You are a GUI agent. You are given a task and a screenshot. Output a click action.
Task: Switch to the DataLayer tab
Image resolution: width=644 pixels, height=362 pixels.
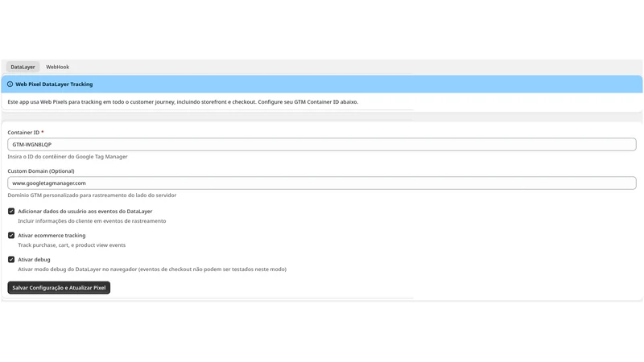pos(23,67)
